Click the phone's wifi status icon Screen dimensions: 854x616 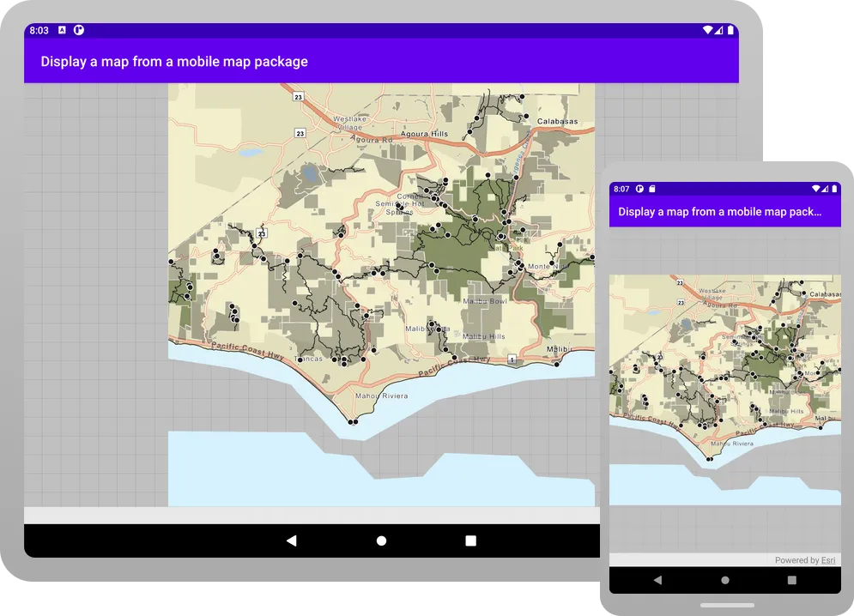coord(815,189)
